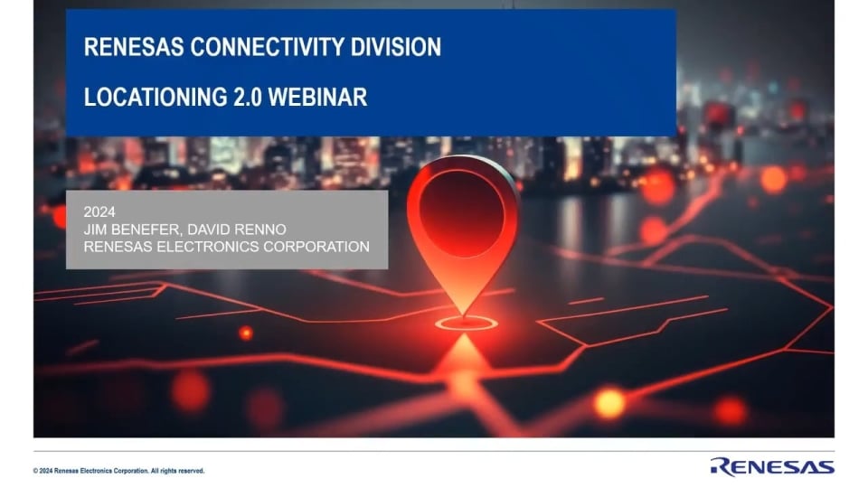The height and width of the screenshot is (488, 868).
Task: Click the red location pin graphic
Action: pyautogui.click(x=463, y=236)
